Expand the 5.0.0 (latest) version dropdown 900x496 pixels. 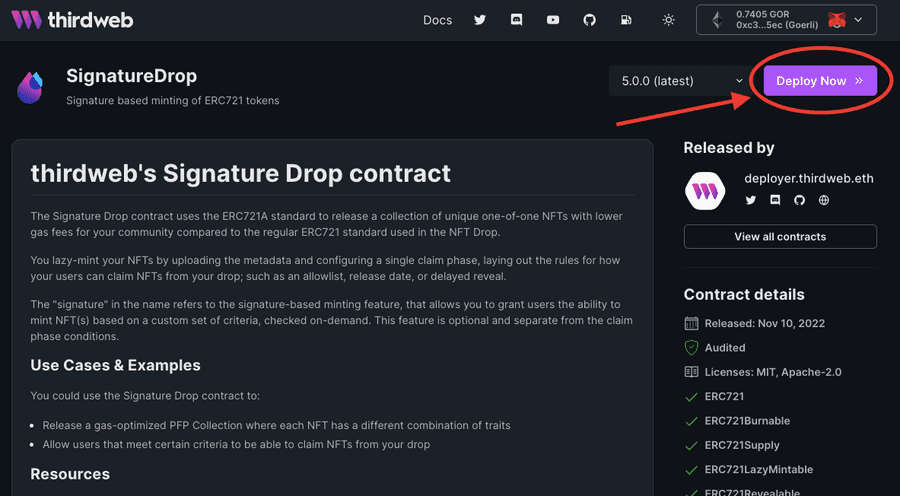(x=681, y=81)
